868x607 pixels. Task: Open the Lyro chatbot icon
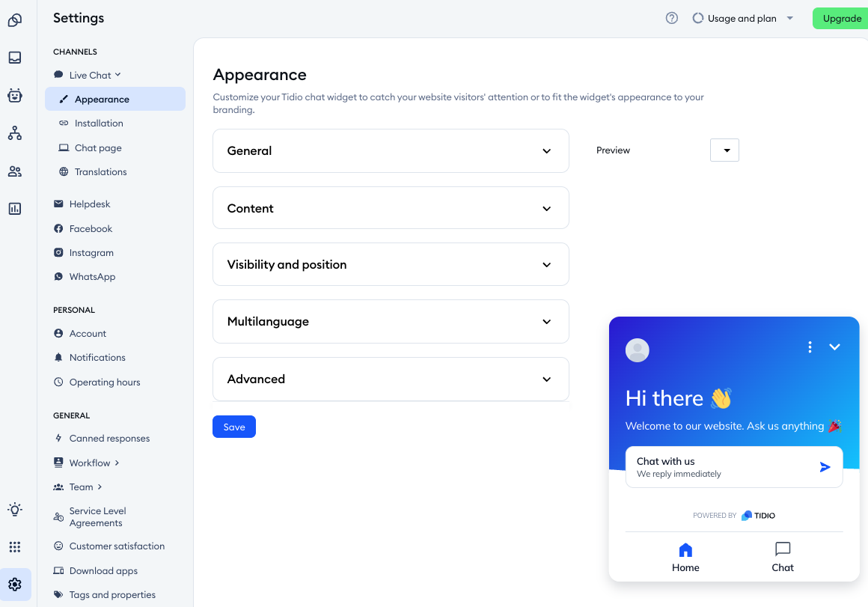[x=16, y=95]
